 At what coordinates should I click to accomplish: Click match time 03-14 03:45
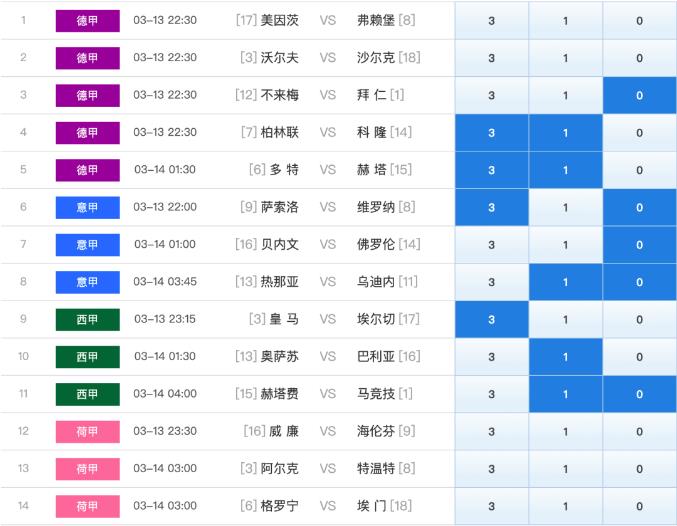tap(165, 282)
